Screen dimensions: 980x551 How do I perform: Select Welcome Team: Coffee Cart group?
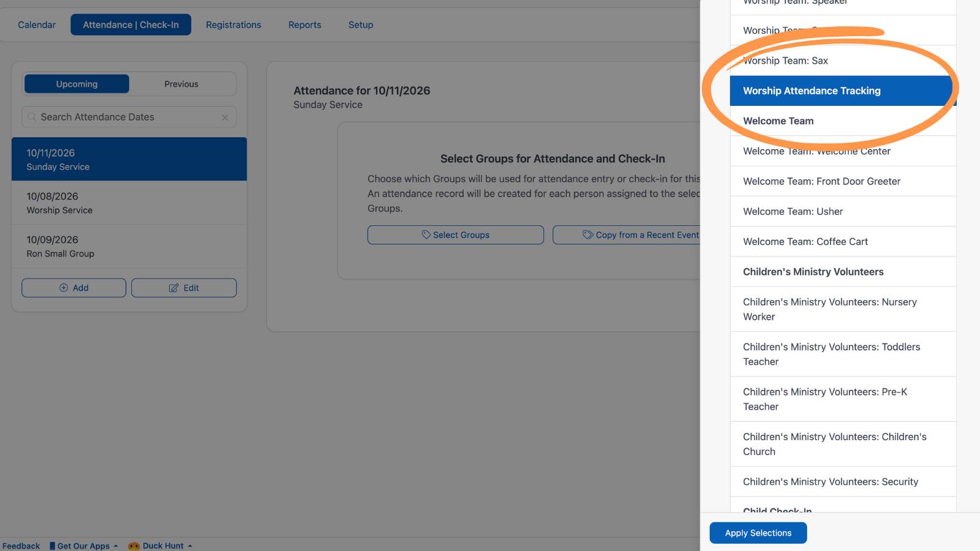click(x=843, y=241)
